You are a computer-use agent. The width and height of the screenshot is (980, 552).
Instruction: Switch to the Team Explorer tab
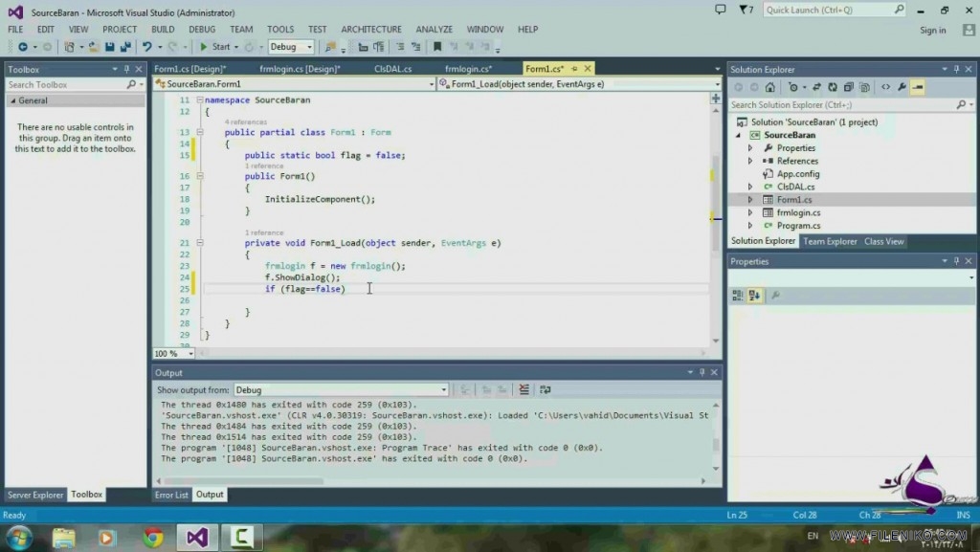pyautogui.click(x=830, y=241)
